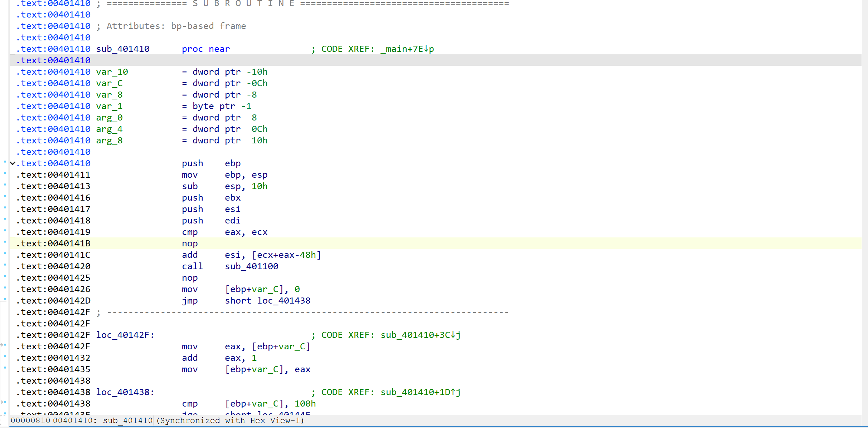Select the push esi instruction
Screen dimensions: 868x428
point(211,209)
